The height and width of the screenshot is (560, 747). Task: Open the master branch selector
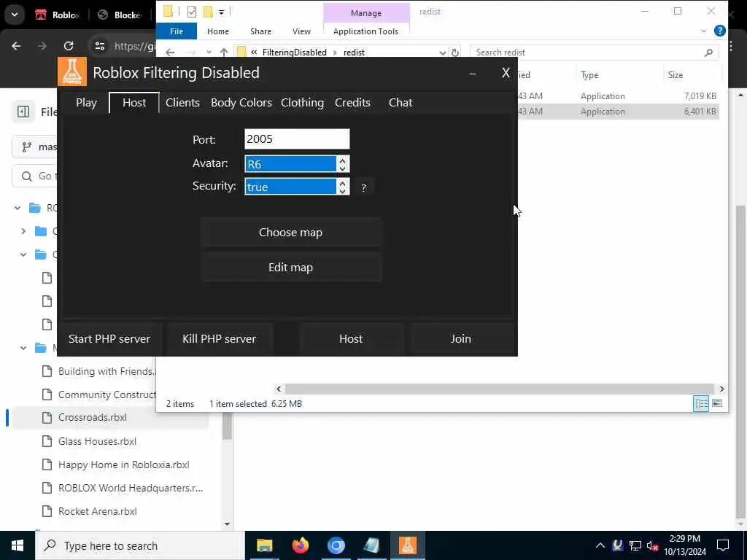pyautogui.click(x=35, y=147)
